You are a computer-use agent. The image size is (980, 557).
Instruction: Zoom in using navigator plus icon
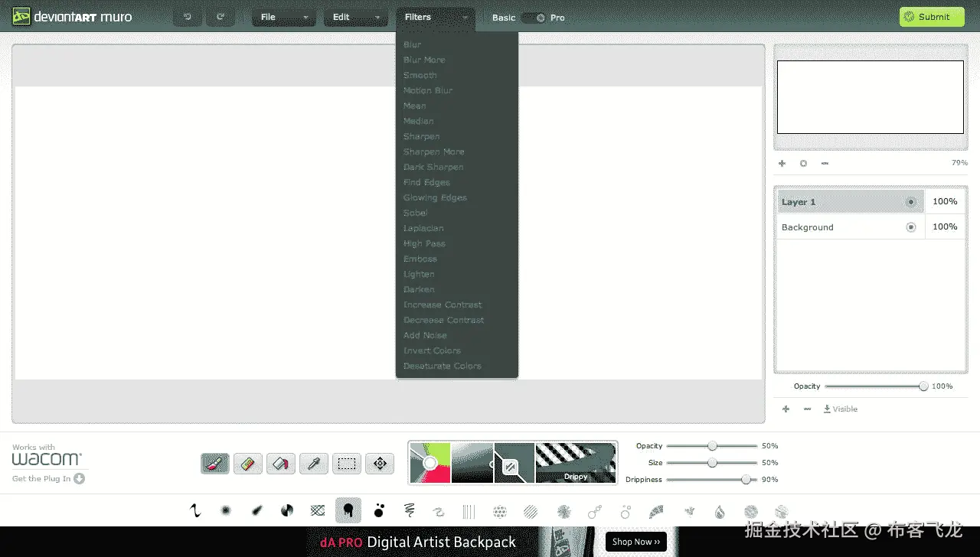click(782, 163)
